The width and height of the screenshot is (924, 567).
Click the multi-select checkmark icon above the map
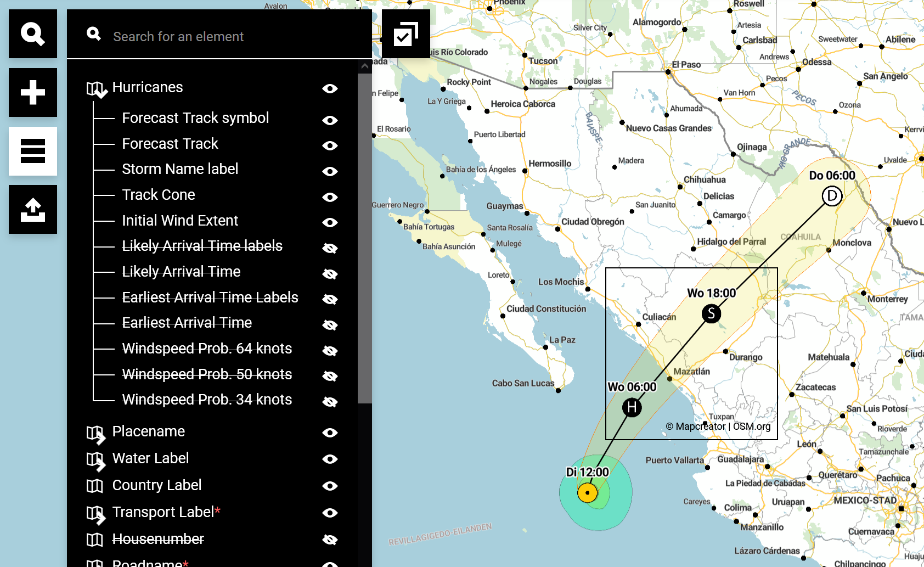tap(405, 33)
